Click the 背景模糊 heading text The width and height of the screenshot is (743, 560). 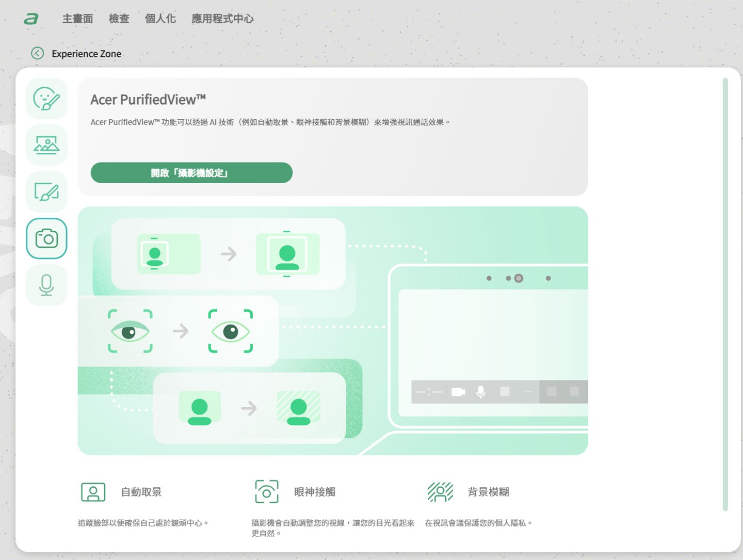(x=488, y=492)
